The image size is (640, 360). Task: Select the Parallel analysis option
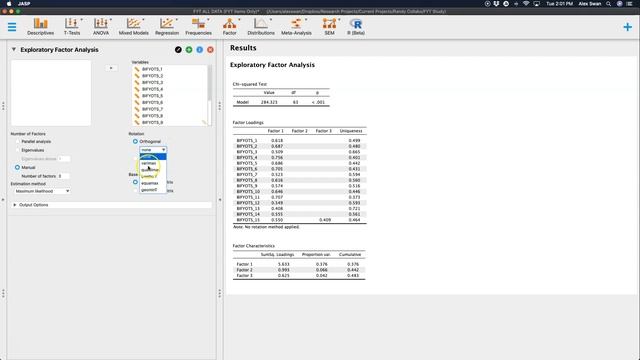[x=33, y=142]
